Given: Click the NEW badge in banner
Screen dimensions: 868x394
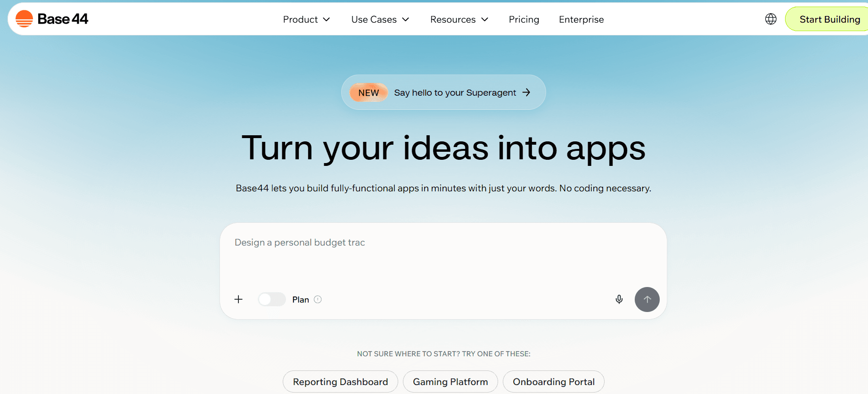Looking at the screenshot, I should pyautogui.click(x=368, y=93).
